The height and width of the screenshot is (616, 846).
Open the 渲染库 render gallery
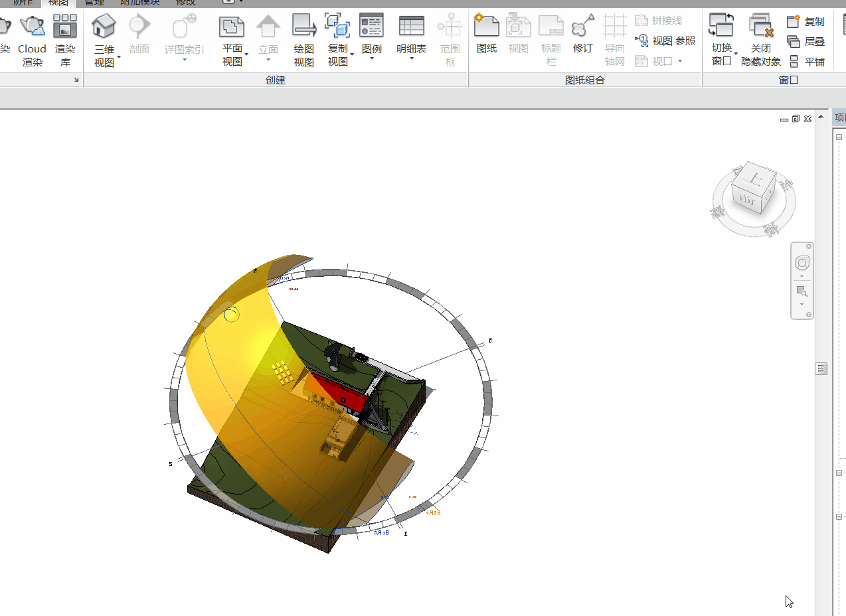(x=65, y=41)
